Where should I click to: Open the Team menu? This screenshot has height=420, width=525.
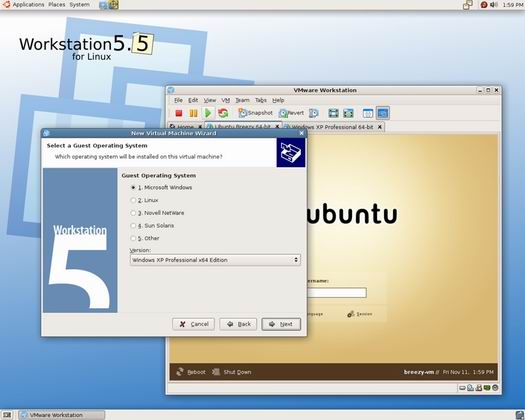point(242,100)
